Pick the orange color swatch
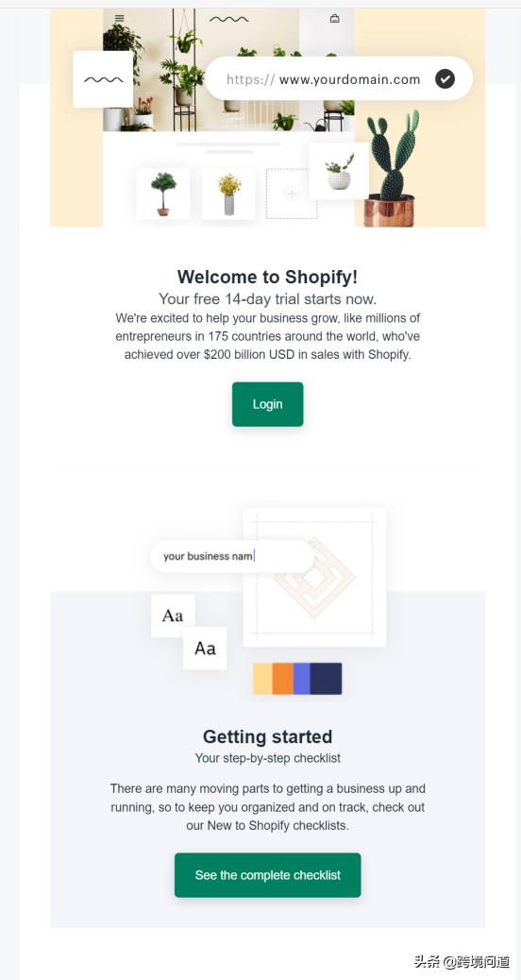The image size is (521, 980). click(283, 679)
